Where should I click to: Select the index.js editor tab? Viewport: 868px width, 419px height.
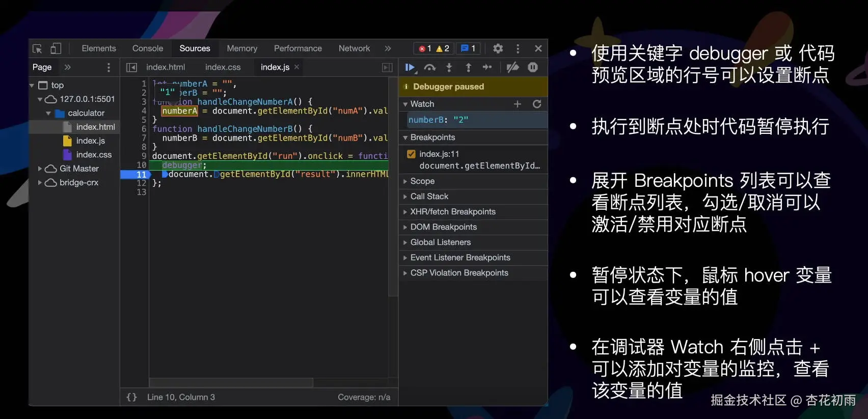(275, 67)
